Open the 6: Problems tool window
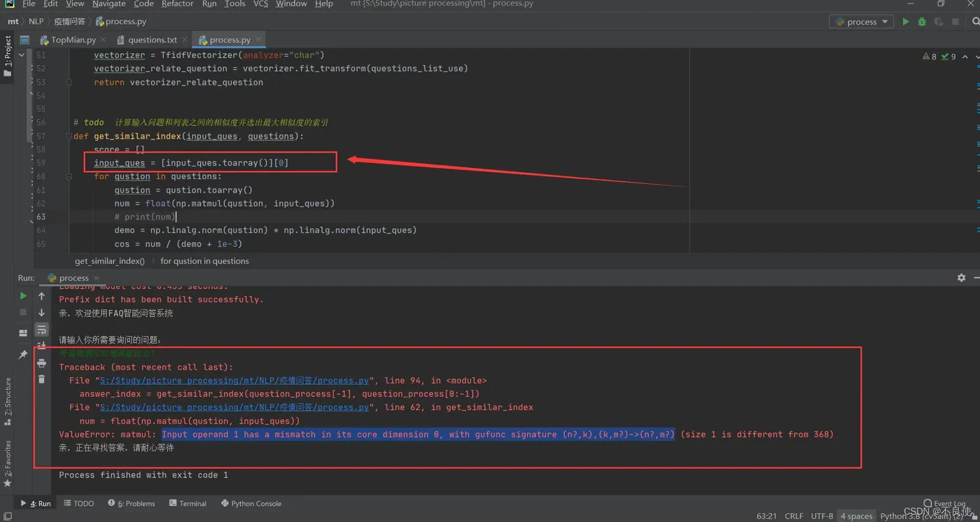This screenshot has width=980, height=522. 131,503
